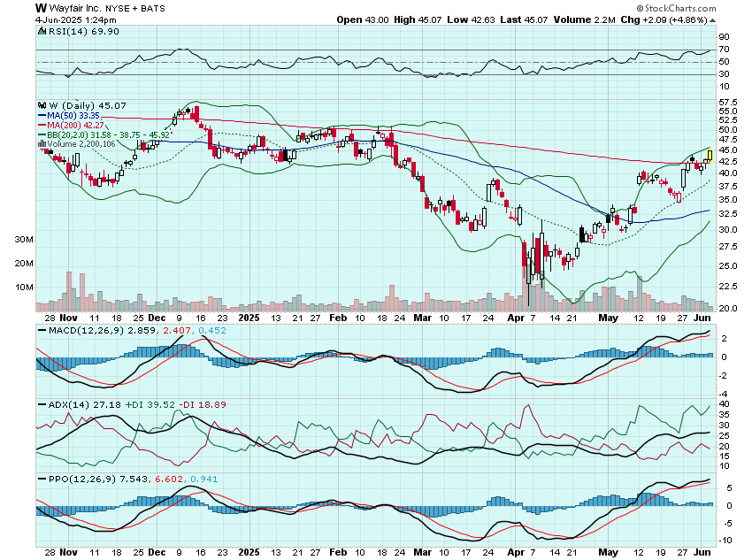Image resolution: width=752 pixels, height=560 pixels.
Task: Click the -4 label on MACD axis
Action: click(725, 394)
